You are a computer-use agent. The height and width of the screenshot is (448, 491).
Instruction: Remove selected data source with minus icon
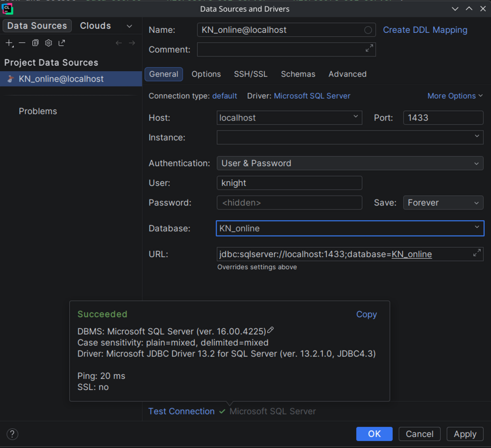click(22, 43)
